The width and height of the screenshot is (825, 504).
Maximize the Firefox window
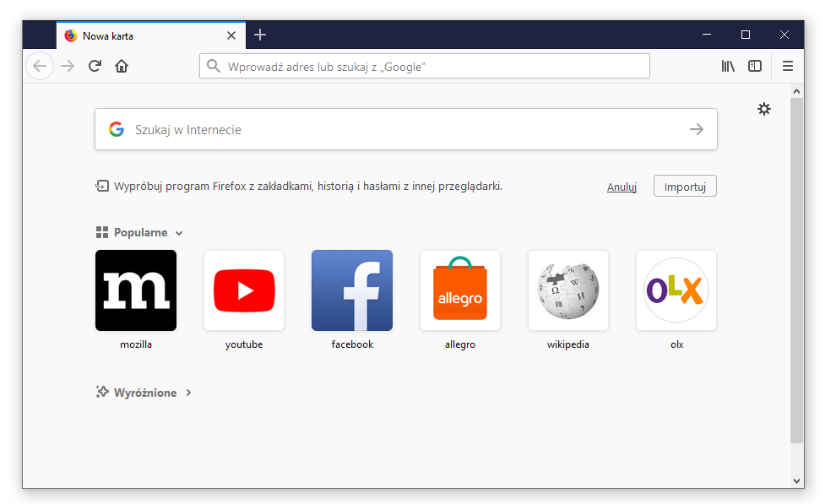point(746,35)
